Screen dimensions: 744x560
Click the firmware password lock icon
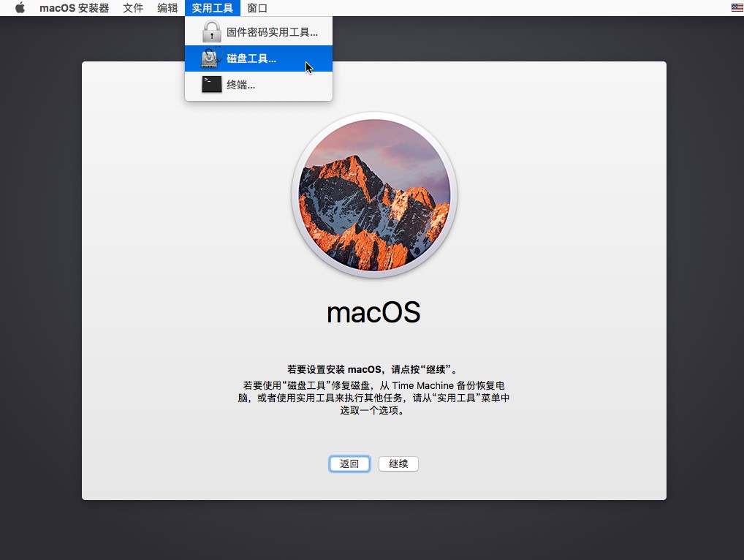pos(212,31)
